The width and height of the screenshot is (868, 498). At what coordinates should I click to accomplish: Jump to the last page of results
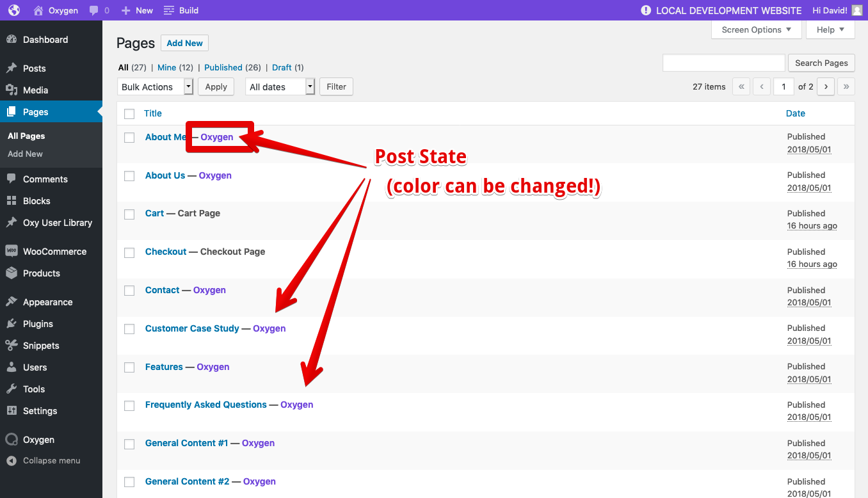(846, 87)
